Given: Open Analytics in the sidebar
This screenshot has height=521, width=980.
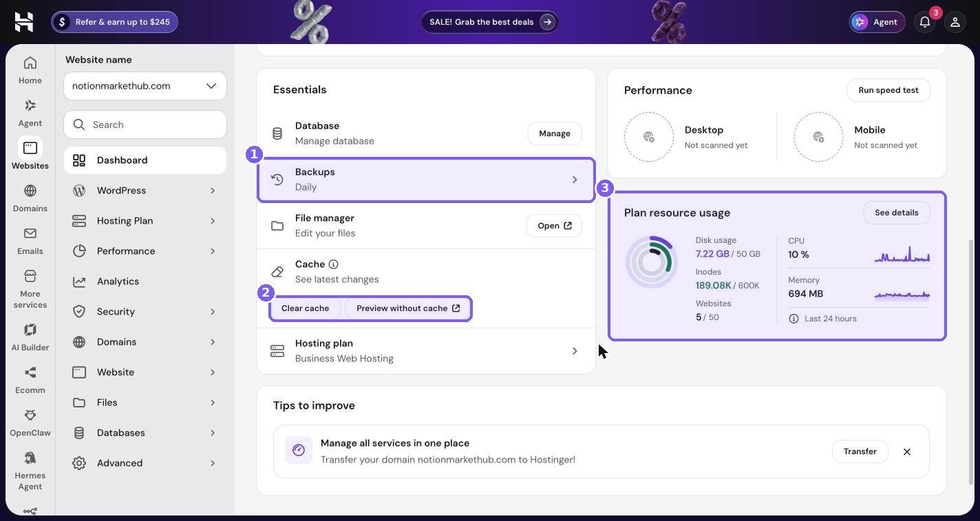Looking at the screenshot, I should point(145,281).
